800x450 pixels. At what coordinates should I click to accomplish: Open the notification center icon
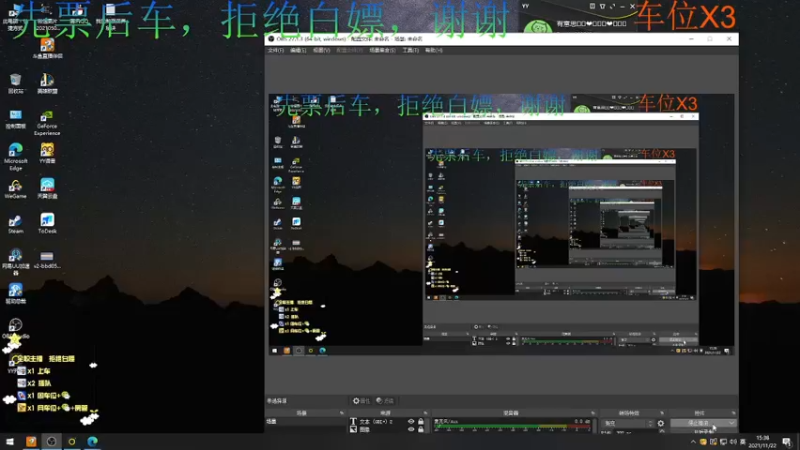click(787, 442)
